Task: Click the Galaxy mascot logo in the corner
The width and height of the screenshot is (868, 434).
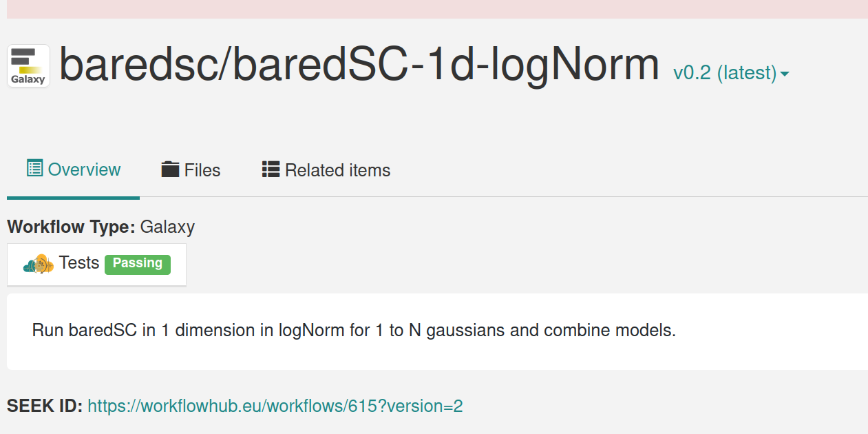Action: point(28,65)
